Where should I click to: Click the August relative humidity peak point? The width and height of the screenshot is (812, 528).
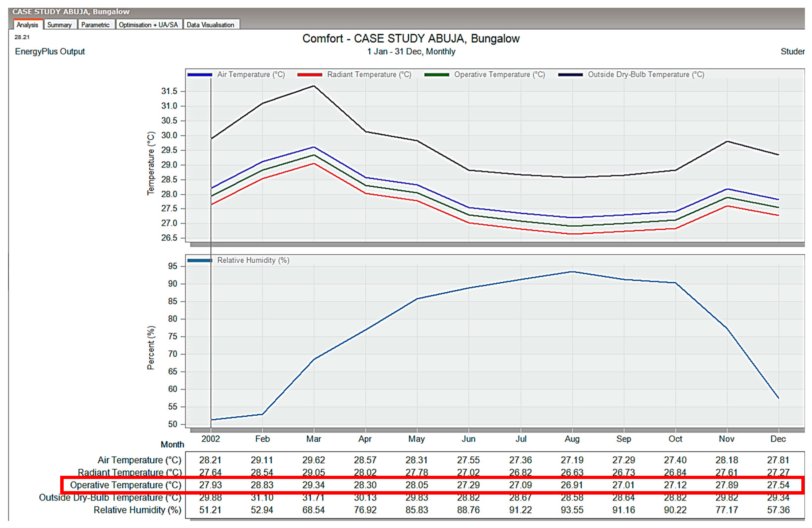click(572, 272)
